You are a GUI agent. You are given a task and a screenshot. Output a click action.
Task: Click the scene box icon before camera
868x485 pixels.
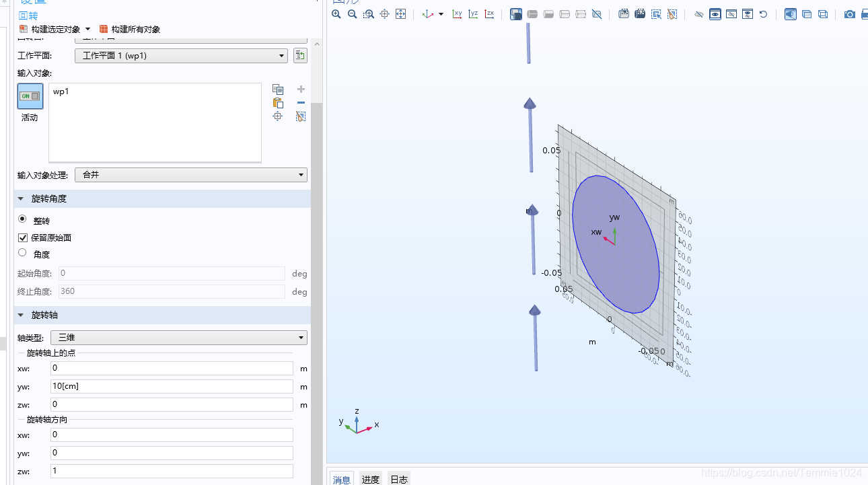point(823,14)
